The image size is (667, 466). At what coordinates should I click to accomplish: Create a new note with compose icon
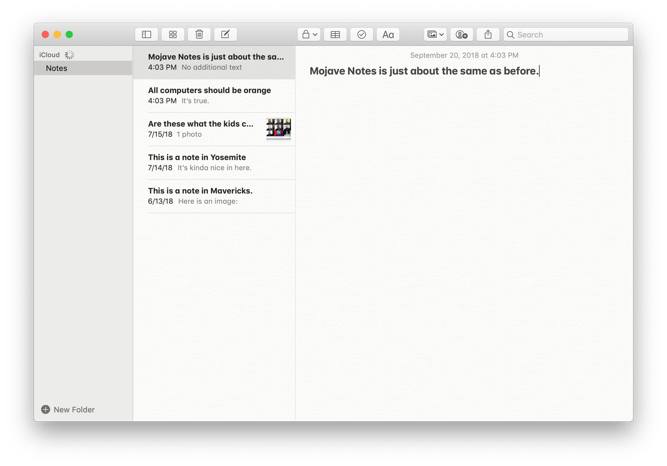pos(225,34)
